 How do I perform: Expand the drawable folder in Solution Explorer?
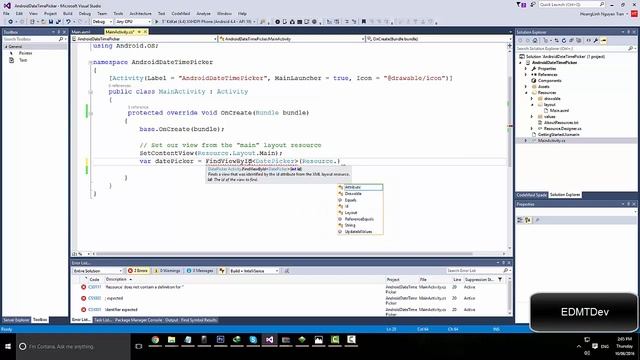pos(531,99)
